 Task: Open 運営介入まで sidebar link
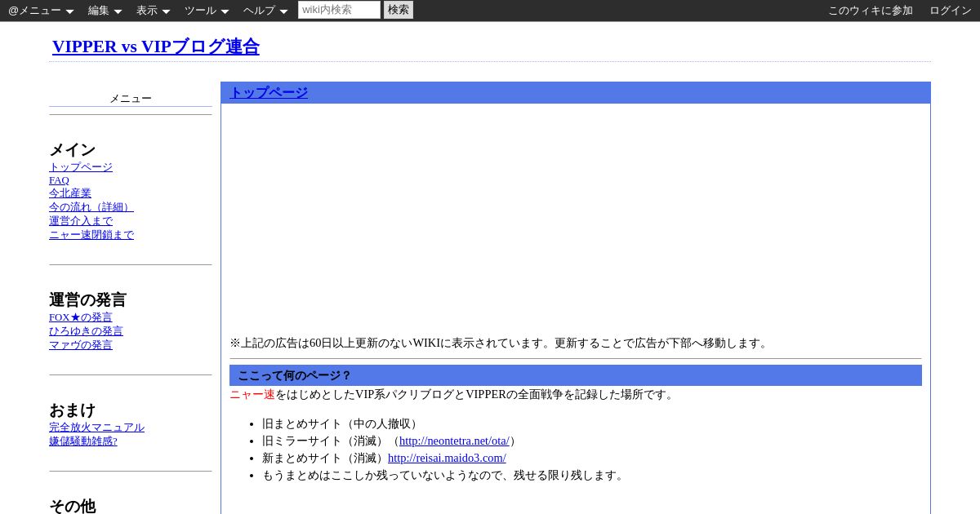coord(81,221)
